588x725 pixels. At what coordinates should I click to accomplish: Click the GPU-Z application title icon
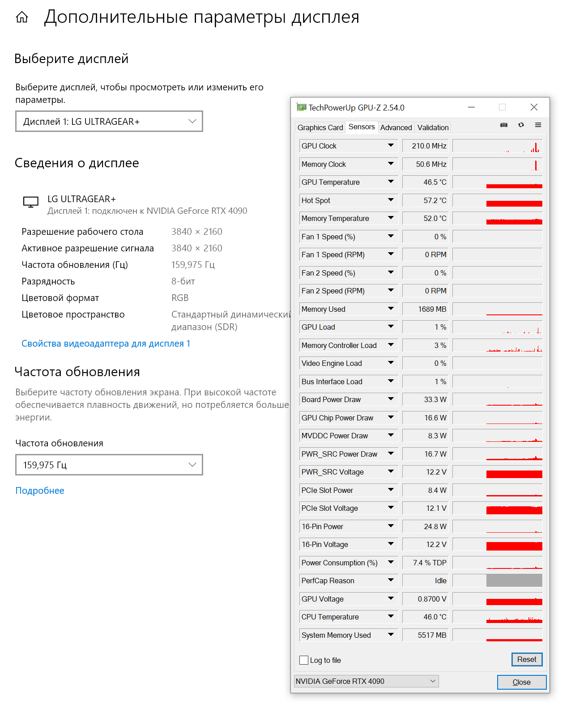301,107
